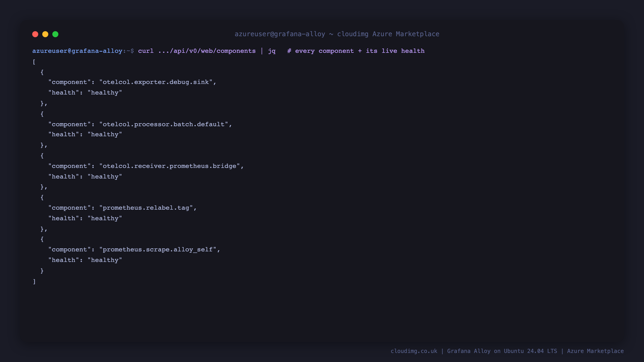Click the "component" key of the debug.sink entry
The image size is (644, 362).
click(70, 82)
